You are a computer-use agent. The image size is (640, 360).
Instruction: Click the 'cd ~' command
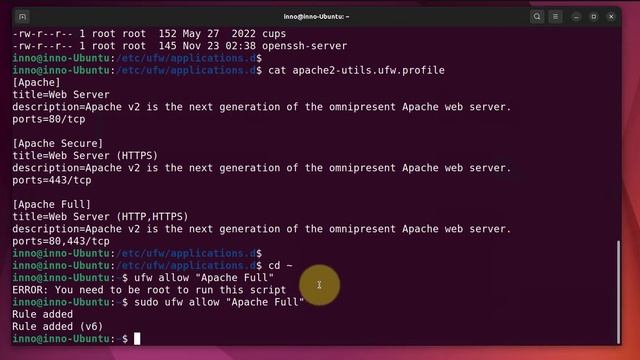pyautogui.click(x=280, y=265)
